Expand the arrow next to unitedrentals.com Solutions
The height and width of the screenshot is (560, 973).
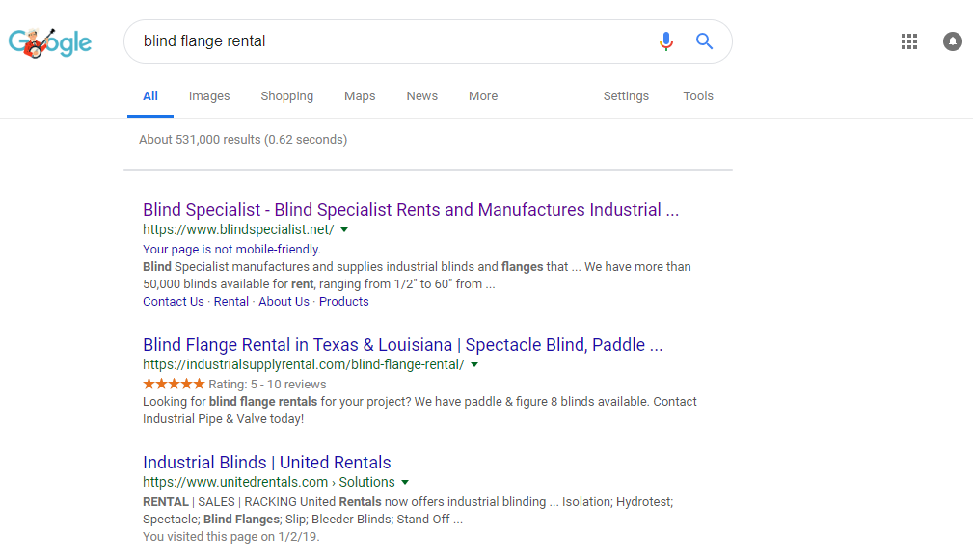click(405, 481)
